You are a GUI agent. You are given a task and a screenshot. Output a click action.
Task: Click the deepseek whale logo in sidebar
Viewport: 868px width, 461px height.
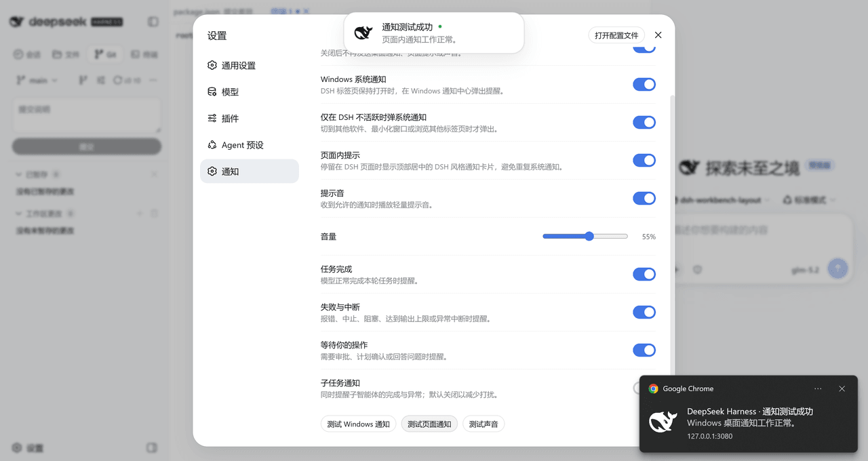coord(17,22)
